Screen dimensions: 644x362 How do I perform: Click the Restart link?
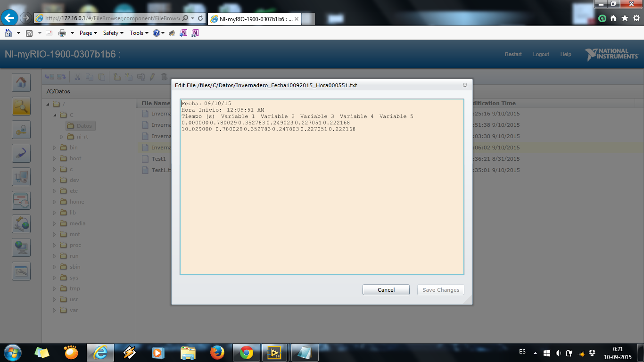click(x=513, y=54)
